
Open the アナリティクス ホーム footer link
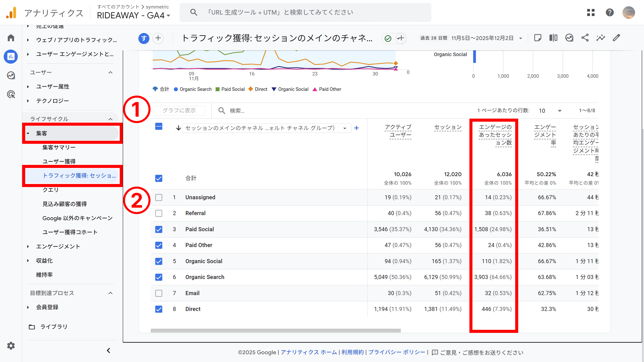[x=309, y=352]
